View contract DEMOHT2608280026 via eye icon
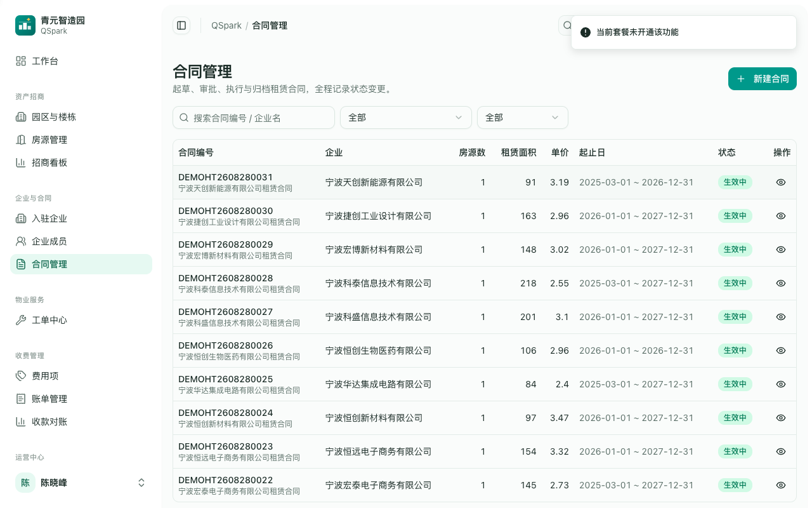 tap(781, 351)
